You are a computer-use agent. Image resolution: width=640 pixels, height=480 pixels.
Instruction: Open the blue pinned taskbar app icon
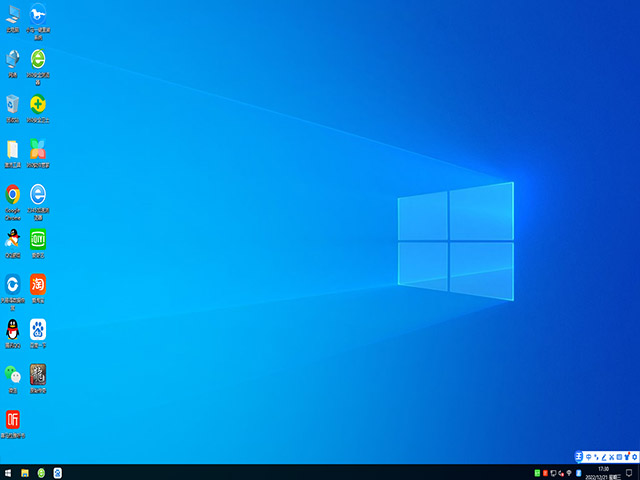(58, 473)
